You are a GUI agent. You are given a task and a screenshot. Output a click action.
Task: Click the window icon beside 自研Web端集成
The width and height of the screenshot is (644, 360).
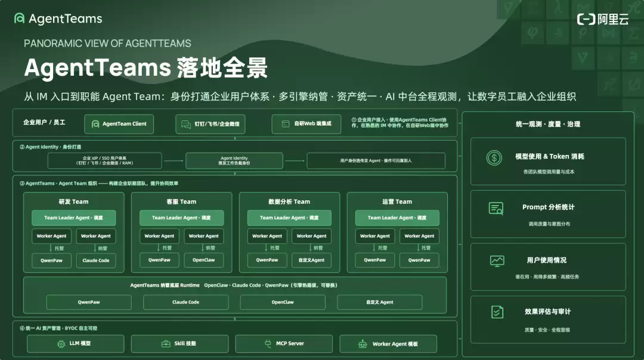coord(286,124)
